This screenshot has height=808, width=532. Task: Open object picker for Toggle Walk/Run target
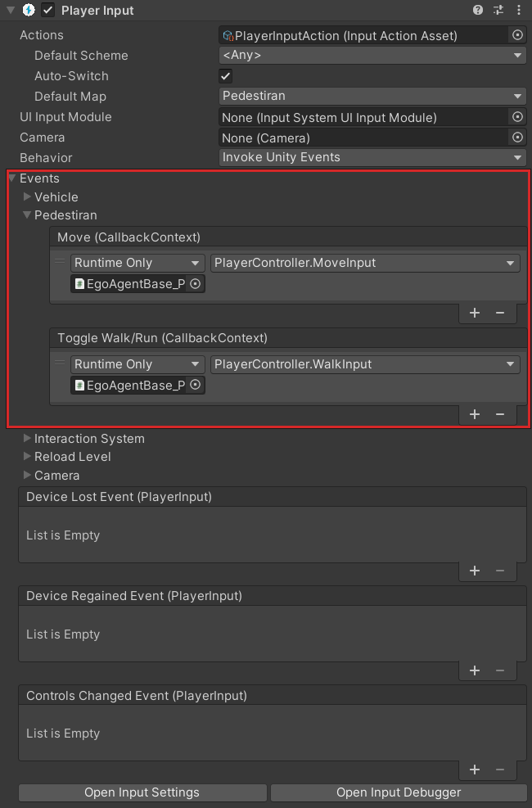click(x=196, y=385)
